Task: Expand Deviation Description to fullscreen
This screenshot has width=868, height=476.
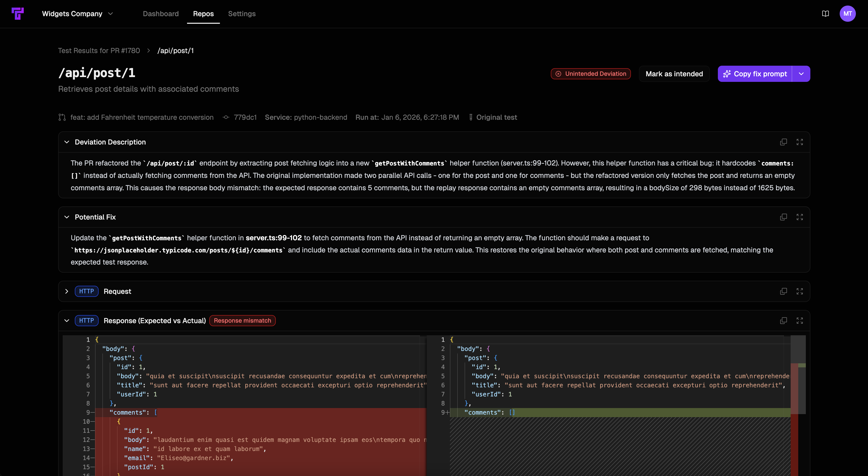Action: [800, 142]
